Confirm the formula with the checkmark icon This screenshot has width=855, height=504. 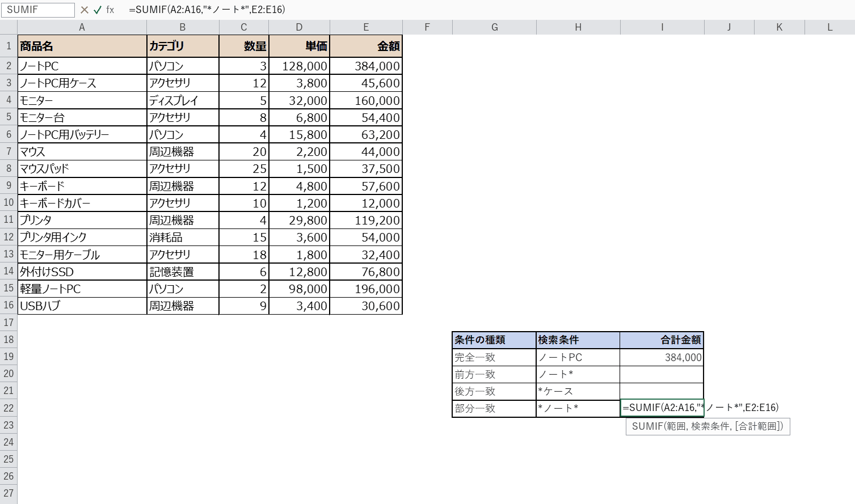click(98, 10)
